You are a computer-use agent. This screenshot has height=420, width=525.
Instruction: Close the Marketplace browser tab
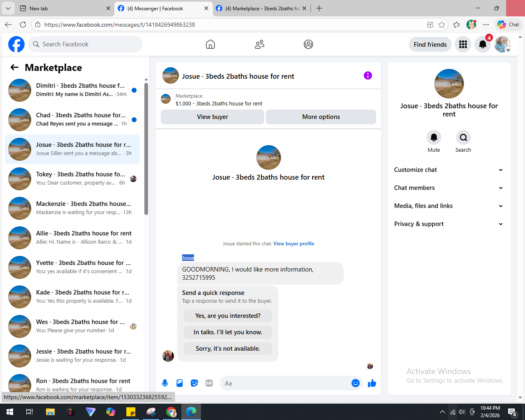pos(304,8)
